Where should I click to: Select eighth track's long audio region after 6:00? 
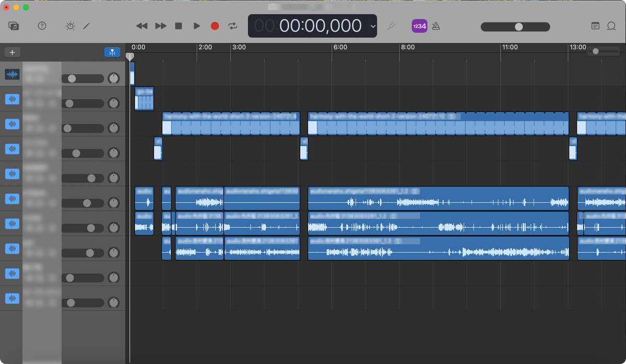[x=439, y=248]
